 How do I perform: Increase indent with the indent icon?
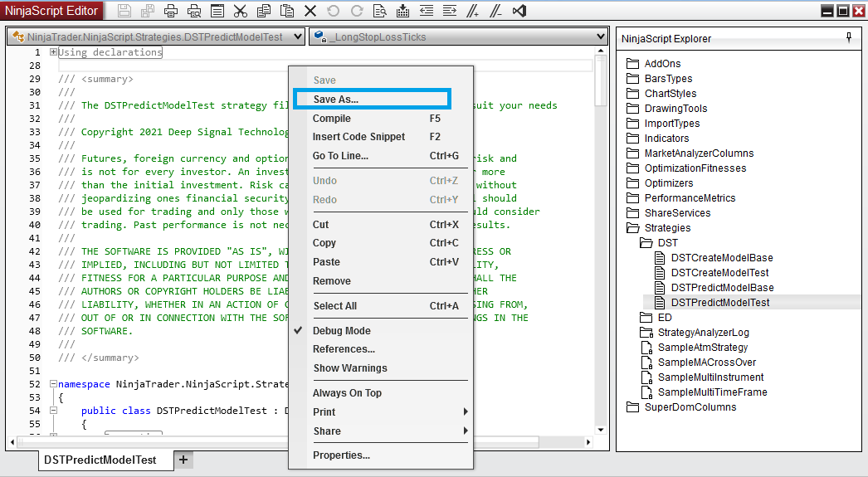450,11
